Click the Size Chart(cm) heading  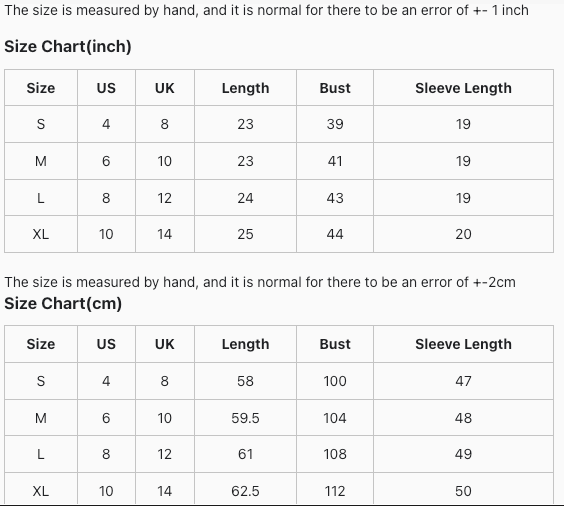pyautogui.click(x=63, y=303)
